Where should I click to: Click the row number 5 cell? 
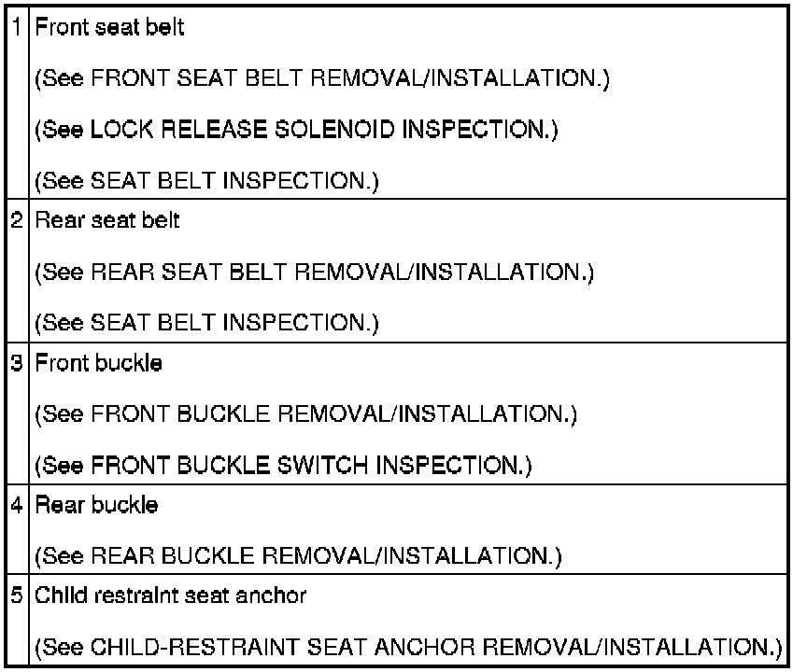click(x=21, y=595)
